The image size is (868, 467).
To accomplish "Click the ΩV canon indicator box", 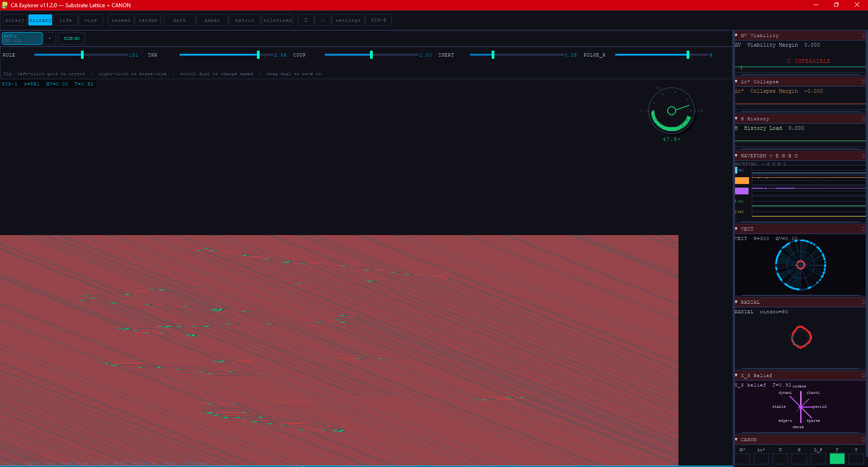I will click(x=742, y=459).
